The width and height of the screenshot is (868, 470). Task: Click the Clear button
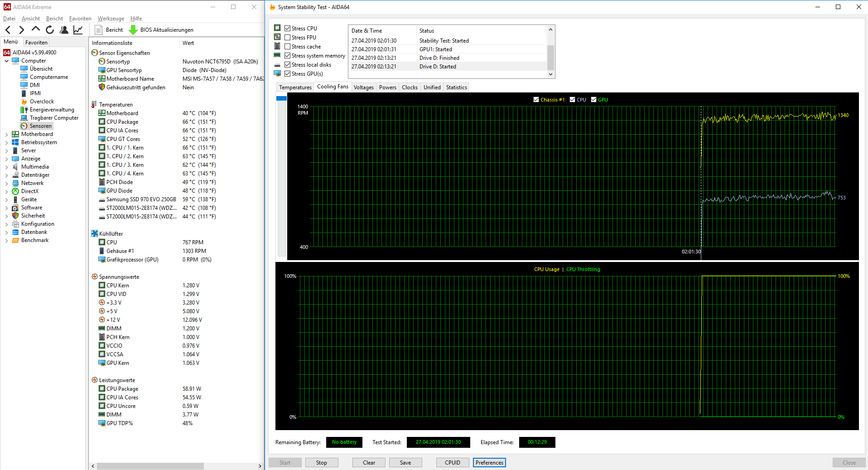[x=369, y=463]
